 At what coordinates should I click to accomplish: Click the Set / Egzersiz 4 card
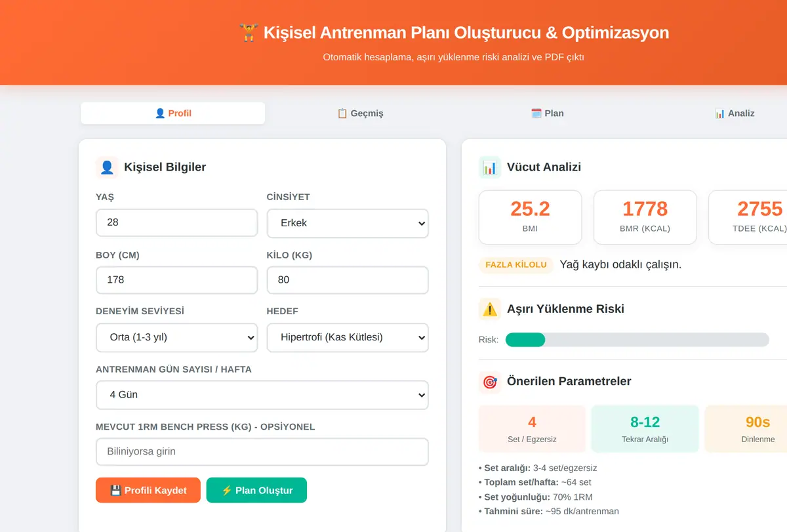click(x=532, y=428)
